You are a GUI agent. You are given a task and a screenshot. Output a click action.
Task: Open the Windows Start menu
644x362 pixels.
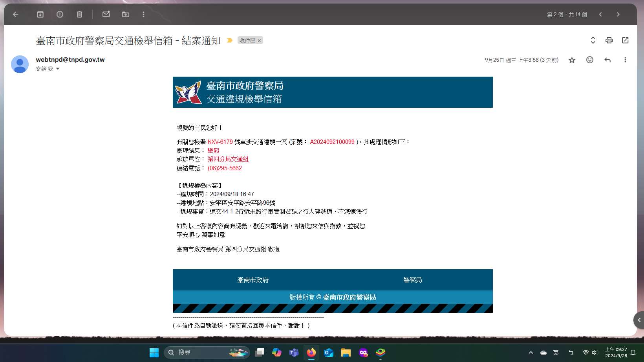click(x=154, y=353)
